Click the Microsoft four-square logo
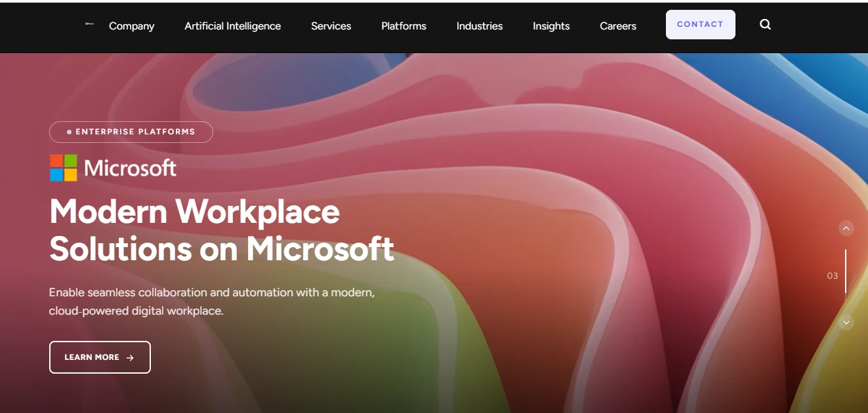The width and height of the screenshot is (868, 413). click(x=64, y=168)
